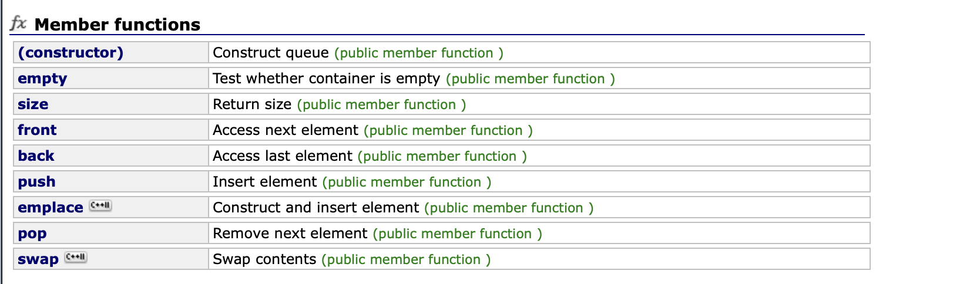980x284 pixels.
Task: Click the 'Access last element' description
Action: click(283, 156)
